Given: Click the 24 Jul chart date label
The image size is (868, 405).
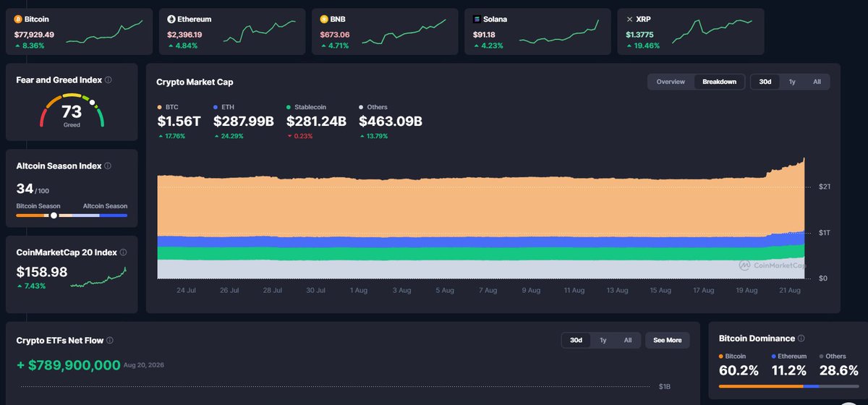Looking at the screenshot, I should (x=187, y=290).
